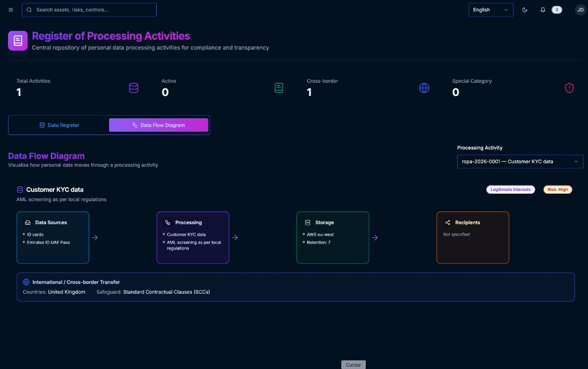Click 'Retention: 7' entry

(x=319, y=243)
